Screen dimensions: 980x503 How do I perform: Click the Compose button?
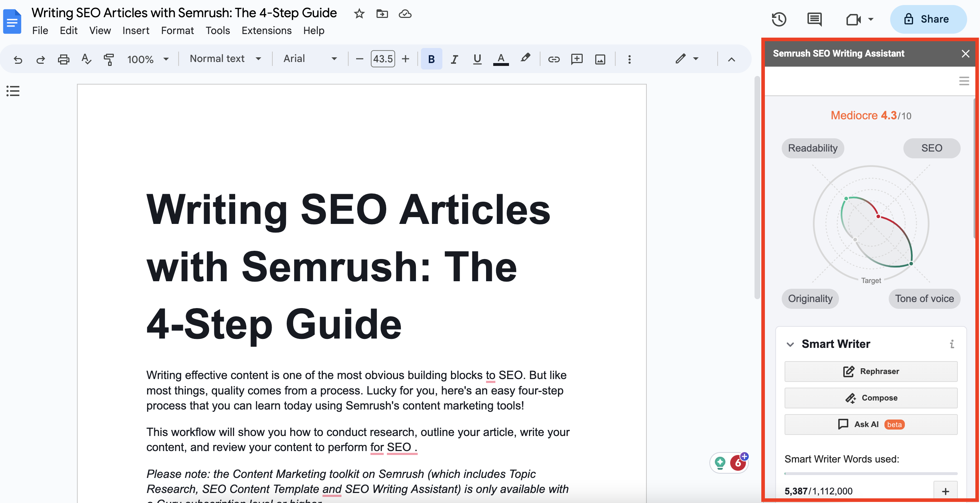coord(871,398)
